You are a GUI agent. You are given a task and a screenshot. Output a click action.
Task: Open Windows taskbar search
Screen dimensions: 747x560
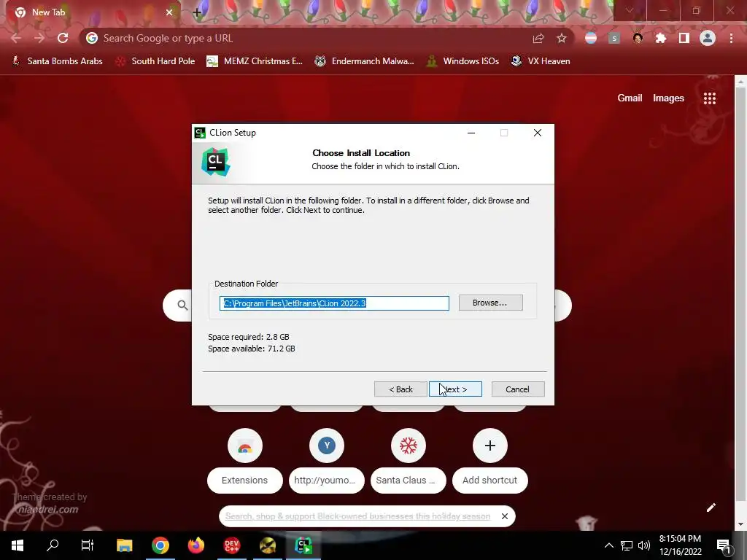(x=53, y=545)
